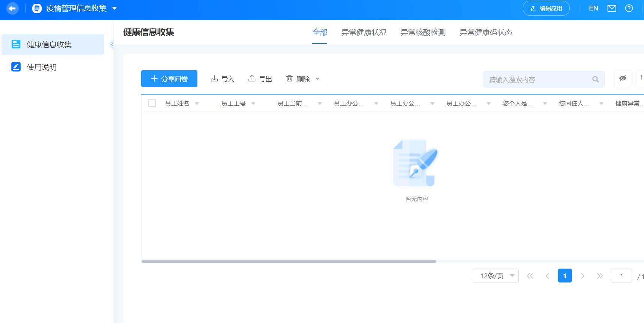Click the horizontal table scrollbar thumb
Viewport: 644px width, 323px height.
289,261
